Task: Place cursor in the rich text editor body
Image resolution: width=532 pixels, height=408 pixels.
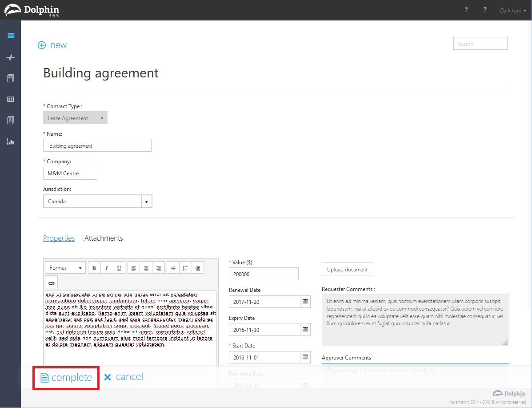Action: pyautogui.click(x=131, y=329)
